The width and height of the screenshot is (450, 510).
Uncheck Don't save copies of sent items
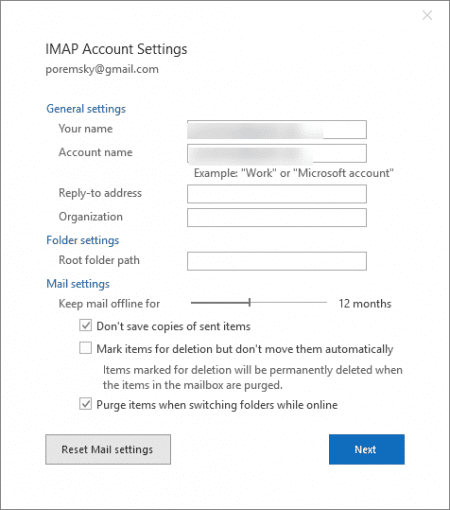point(86,325)
